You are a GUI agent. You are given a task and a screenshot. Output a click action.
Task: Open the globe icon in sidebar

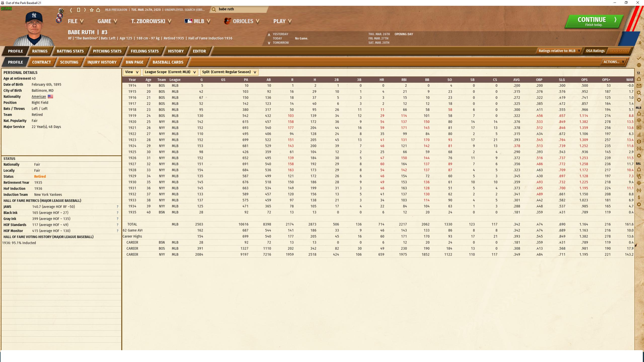(639, 65)
